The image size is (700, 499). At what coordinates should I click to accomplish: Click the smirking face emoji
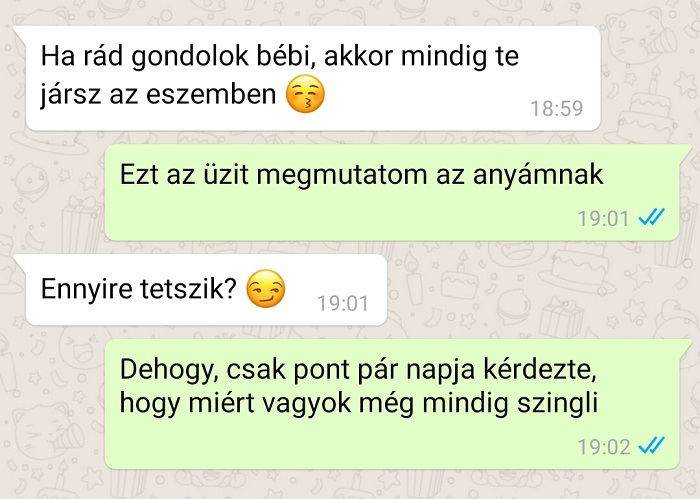(266, 289)
